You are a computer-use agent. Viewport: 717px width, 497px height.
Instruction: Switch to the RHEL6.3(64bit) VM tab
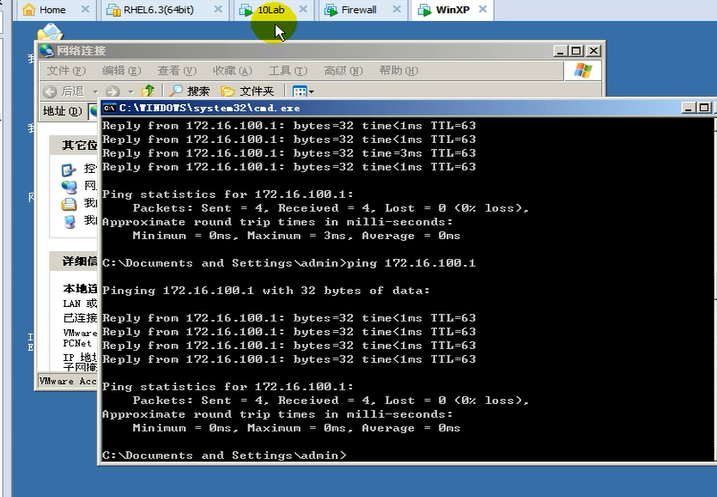click(x=152, y=10)
